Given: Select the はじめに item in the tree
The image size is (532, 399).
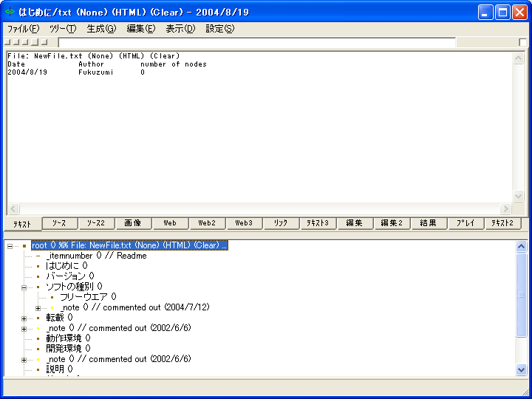Looking at the screenshot, I should [x=66, y=266].
